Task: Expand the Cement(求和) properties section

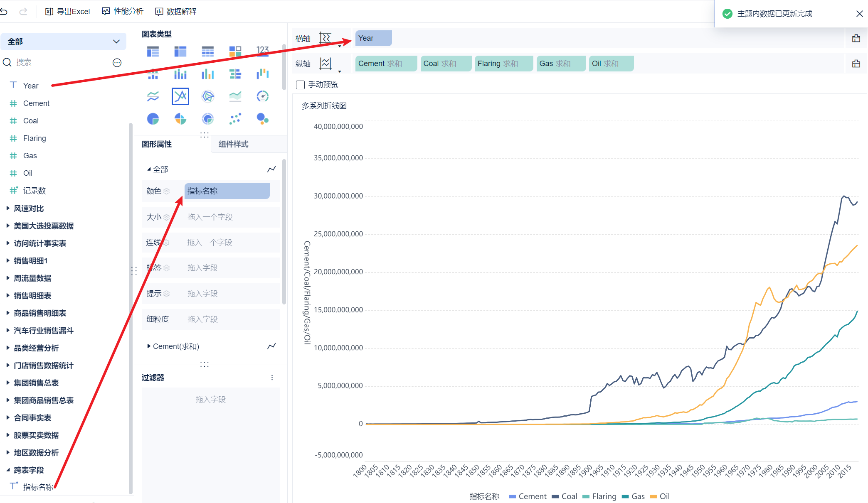Action: tap(149, 346)
